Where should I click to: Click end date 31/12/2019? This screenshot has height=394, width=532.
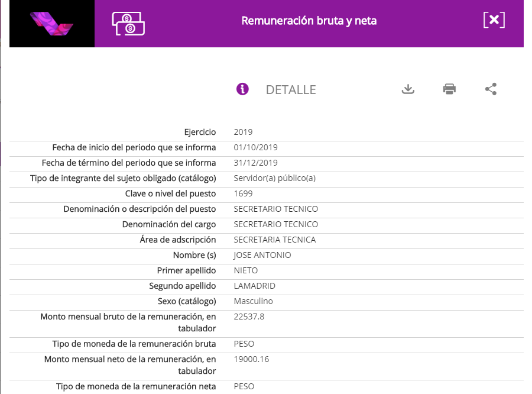(x=255, y=163)
